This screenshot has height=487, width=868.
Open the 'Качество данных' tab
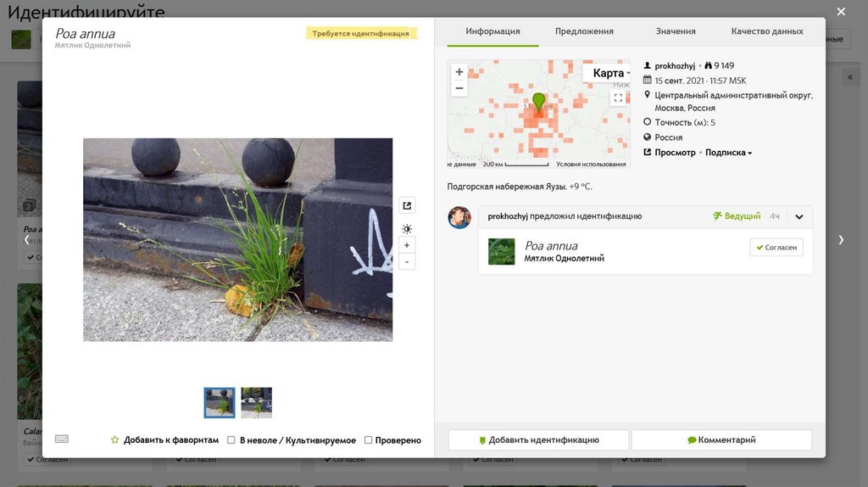[767, 31]
